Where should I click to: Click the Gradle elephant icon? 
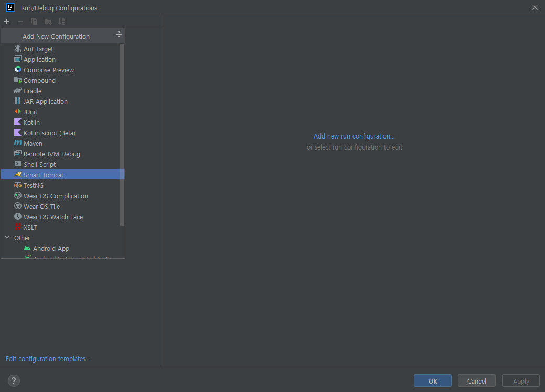[18, 90]
